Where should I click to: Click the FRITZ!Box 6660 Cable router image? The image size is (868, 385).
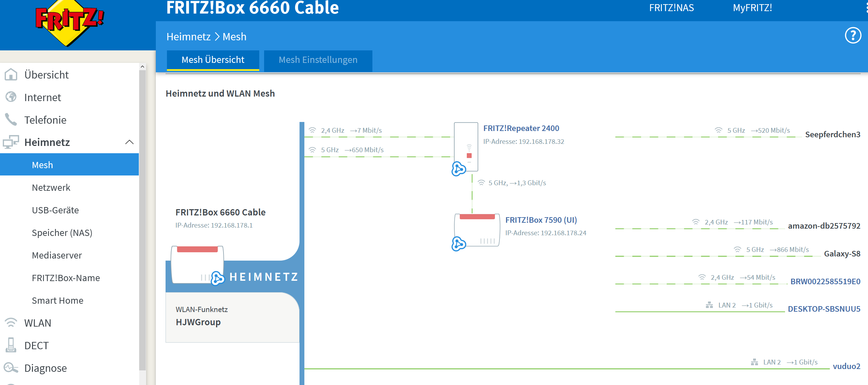click(197, 264)
